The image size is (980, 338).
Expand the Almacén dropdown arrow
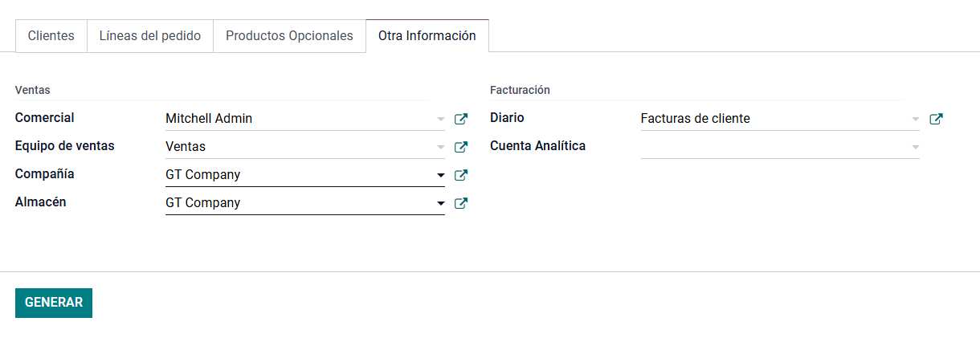point(440,203)
